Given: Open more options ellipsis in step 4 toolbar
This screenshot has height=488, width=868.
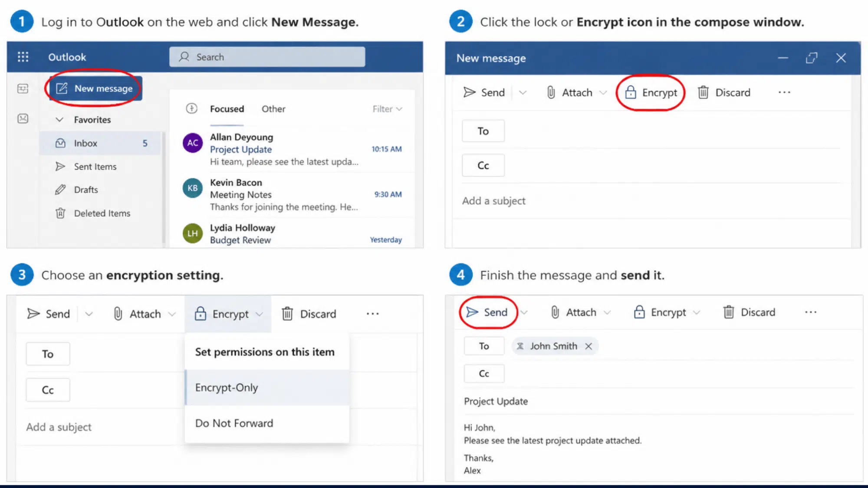Looking at the screenshot, I should [x=810, y=312].
